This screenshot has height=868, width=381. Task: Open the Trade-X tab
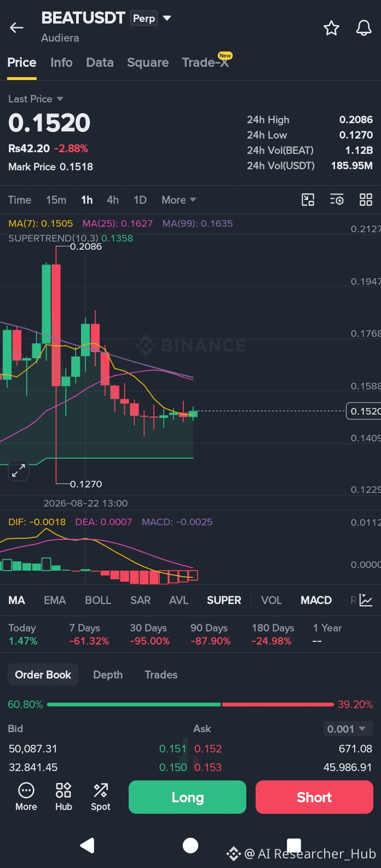tap(206, 62)
